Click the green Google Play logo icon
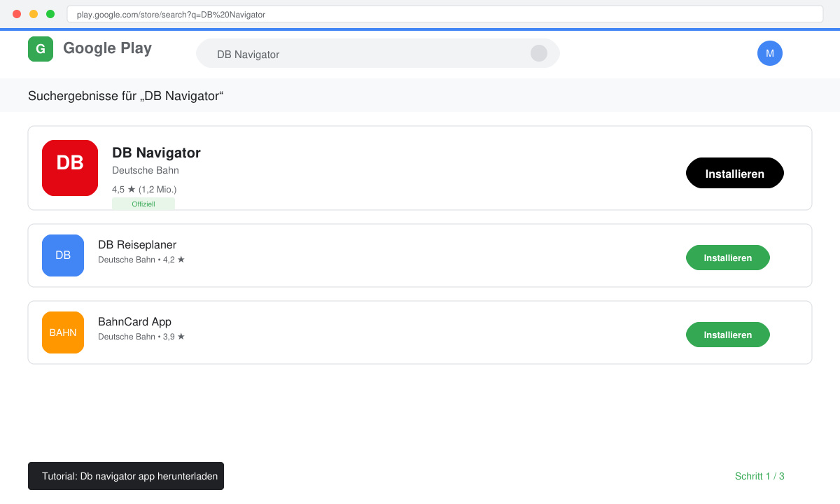The image size is (840, 504). (41, 49)
